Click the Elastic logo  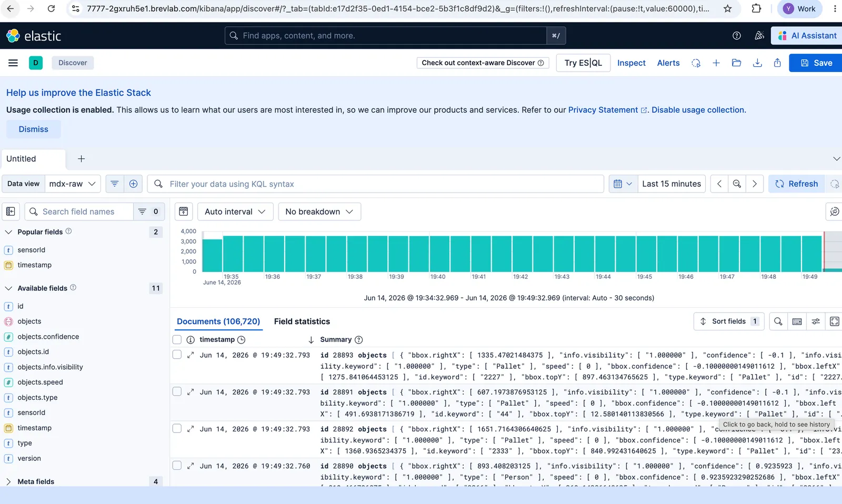34,36
